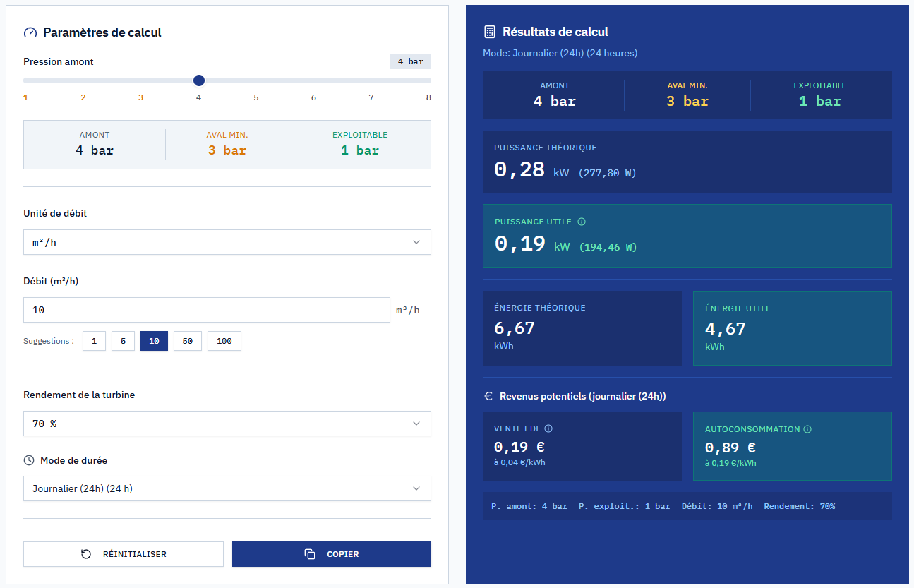This screenshot has width=914, height=588.
Task: Click the Pression amont slider handle
Action: 199,80
